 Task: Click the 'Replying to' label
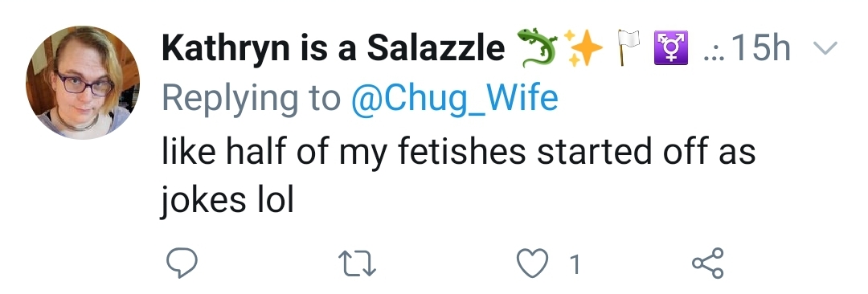252,99
